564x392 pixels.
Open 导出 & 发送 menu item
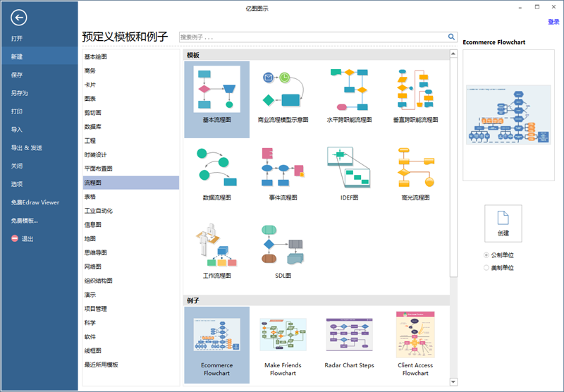point(27,147)
